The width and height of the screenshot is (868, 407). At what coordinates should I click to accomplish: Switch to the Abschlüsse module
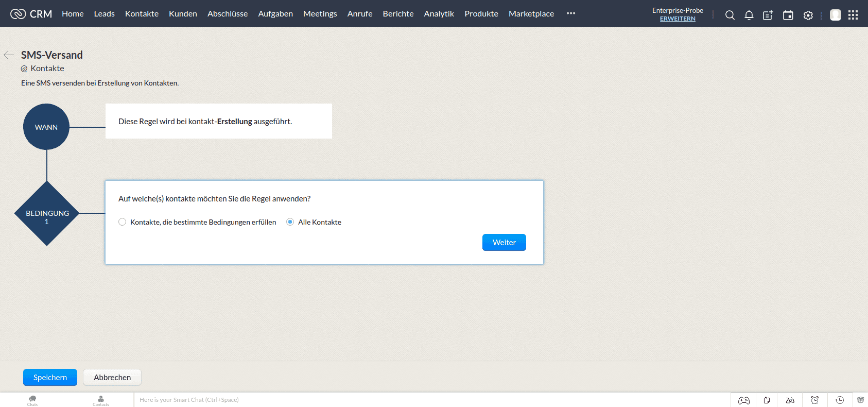(x=228, y=14)
